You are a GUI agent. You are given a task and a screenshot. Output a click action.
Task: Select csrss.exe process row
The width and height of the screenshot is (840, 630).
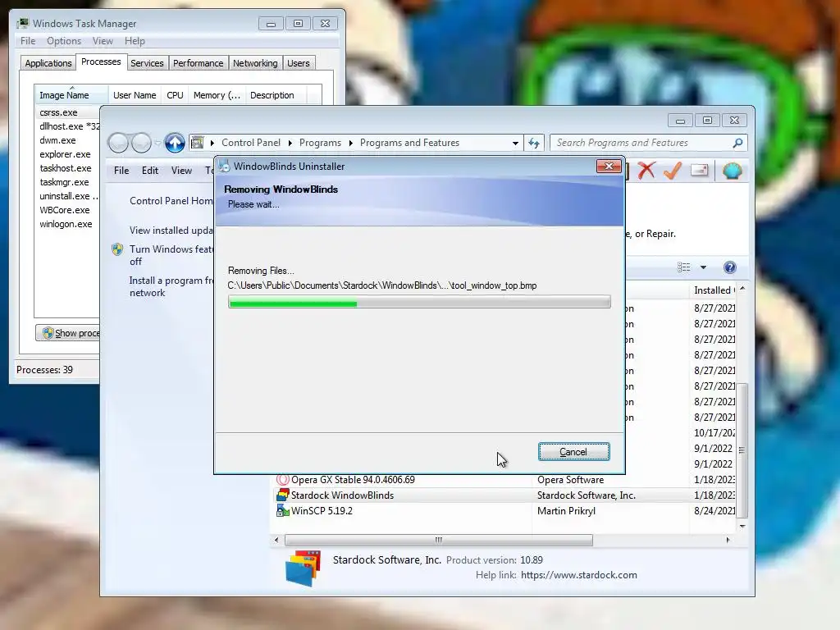[x=67, y=112]
